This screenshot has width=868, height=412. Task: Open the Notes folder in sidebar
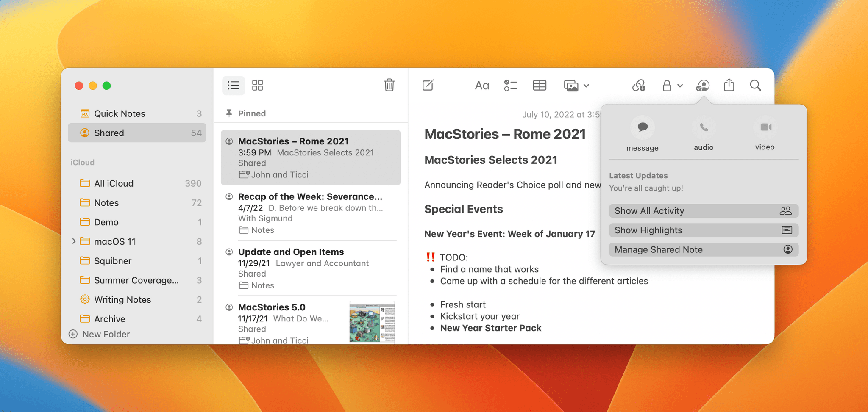pos(137,203)
